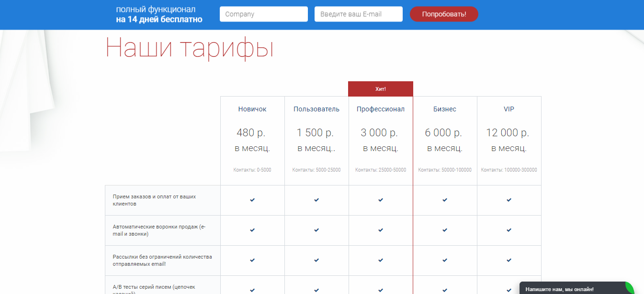This screenshot has width=644, height=294.
Task: Click the Профессионал plan title
Action: pyautogui.click(x=381, y=109)
